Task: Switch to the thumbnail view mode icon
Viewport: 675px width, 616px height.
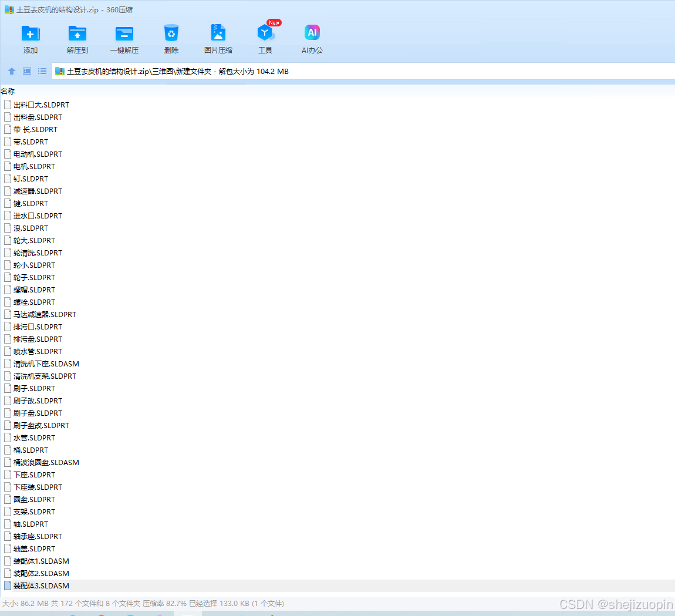Action: (27, 71)
